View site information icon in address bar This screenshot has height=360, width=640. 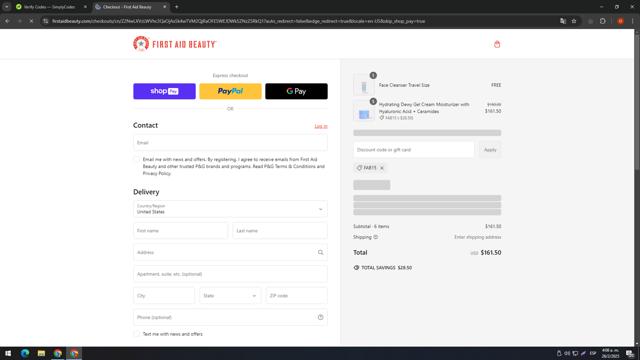(x=45, y=21)
